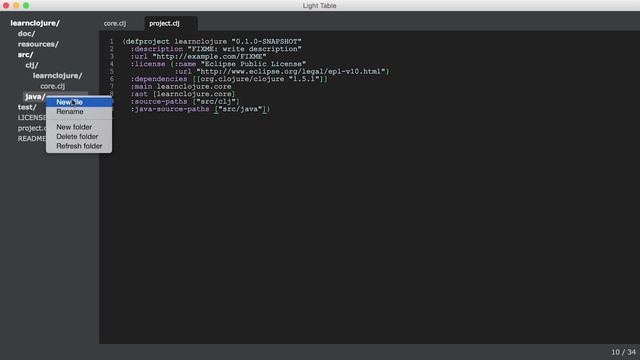Screen dimensions: 640x360
Task: Choose New file from context menu
Action: coord(79,102)
